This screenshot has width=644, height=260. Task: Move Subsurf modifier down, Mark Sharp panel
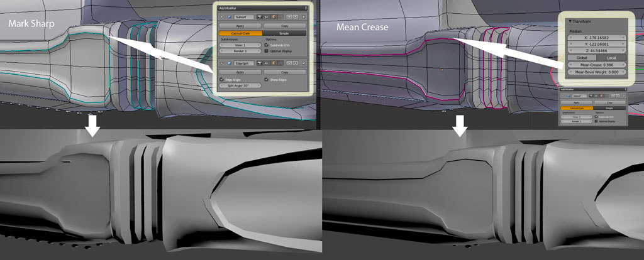(x=296, y=17)
